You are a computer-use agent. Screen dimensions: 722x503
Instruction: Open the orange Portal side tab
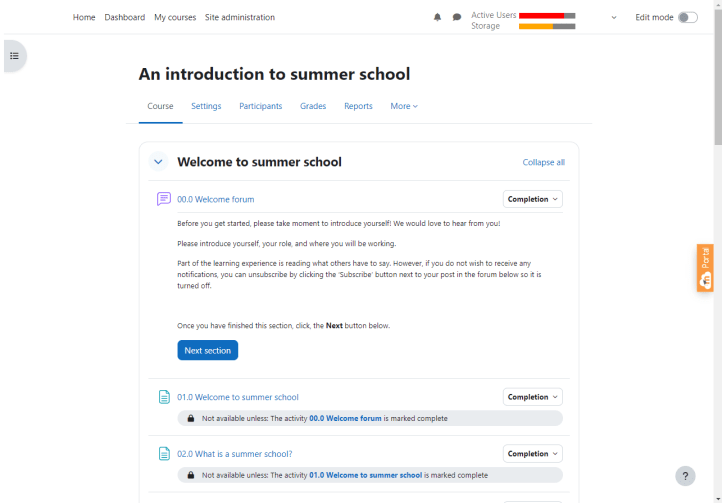[705, 268]
